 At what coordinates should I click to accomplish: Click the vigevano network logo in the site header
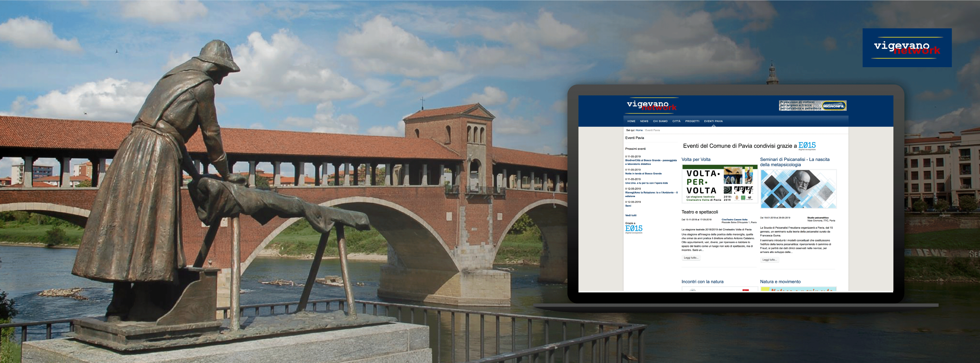(x=651, y=106)
